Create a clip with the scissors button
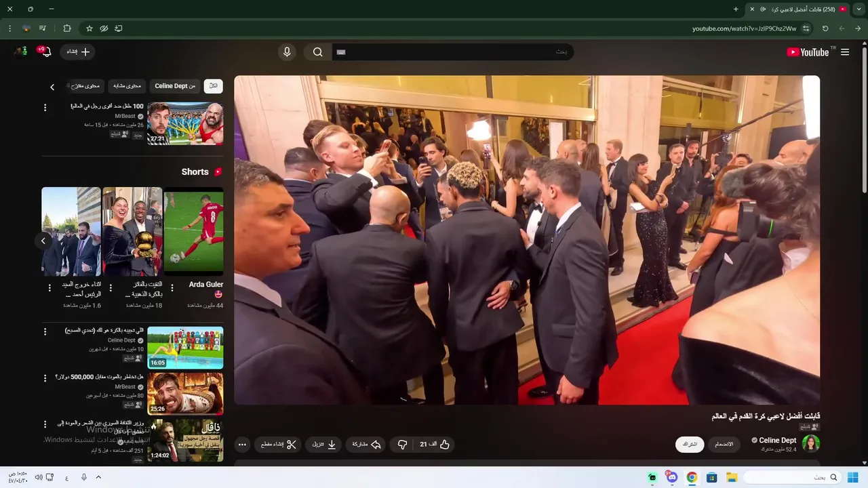This screenshot has height=488, width=868. point(279,445)
